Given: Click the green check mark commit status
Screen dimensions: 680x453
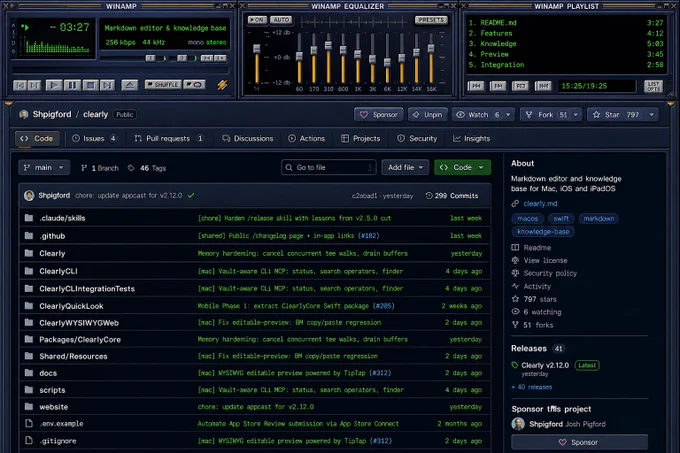Looking at the screenshot, I should [x=191, y=196].
